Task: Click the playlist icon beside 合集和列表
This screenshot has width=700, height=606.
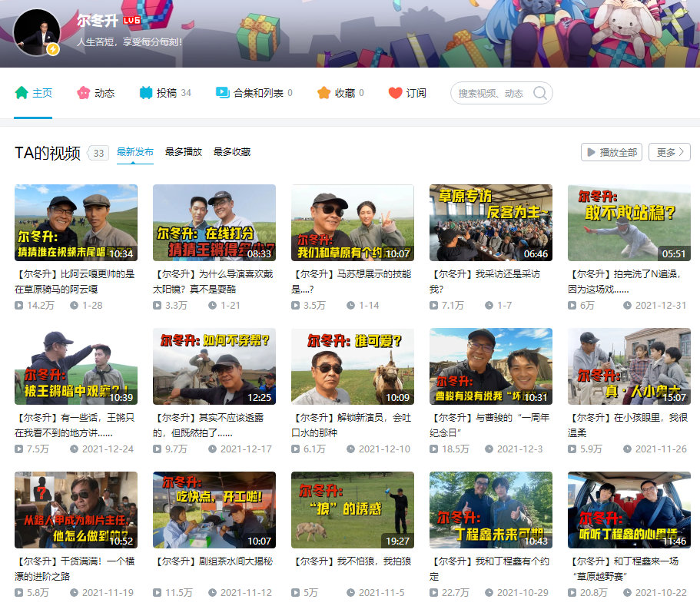Action: click(x=222, y=91)
